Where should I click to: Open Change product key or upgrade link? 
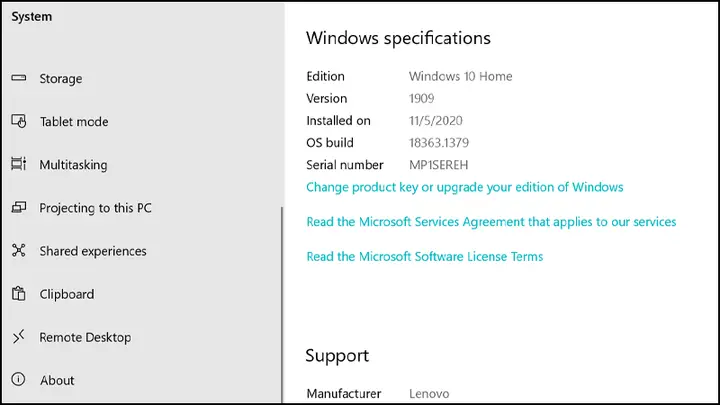465,187
